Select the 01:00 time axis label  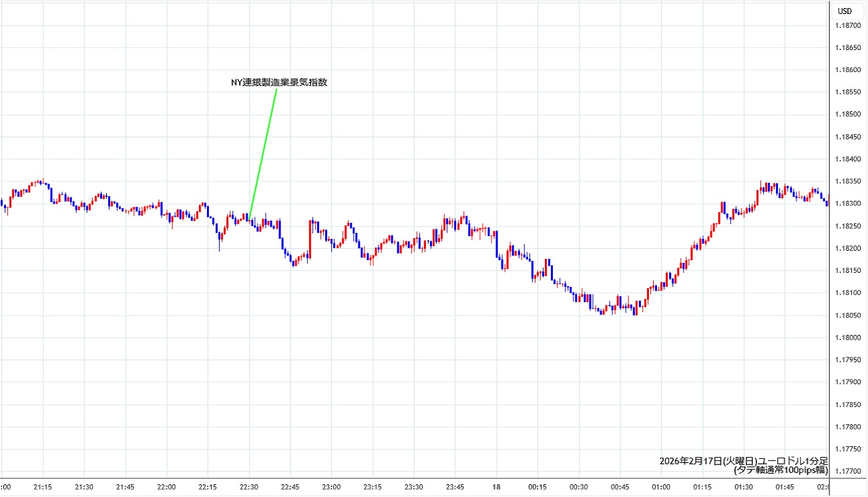pos(661,486)
